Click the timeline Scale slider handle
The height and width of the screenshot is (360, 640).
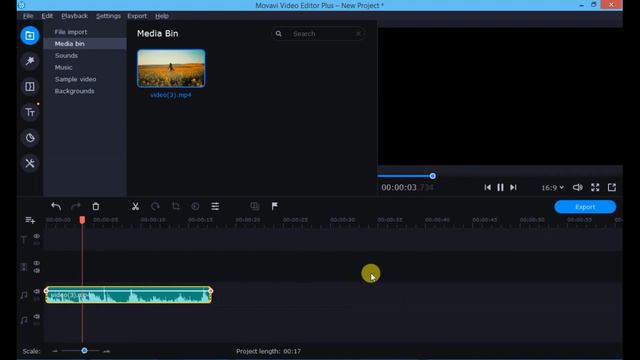click(x=84, y=351)
